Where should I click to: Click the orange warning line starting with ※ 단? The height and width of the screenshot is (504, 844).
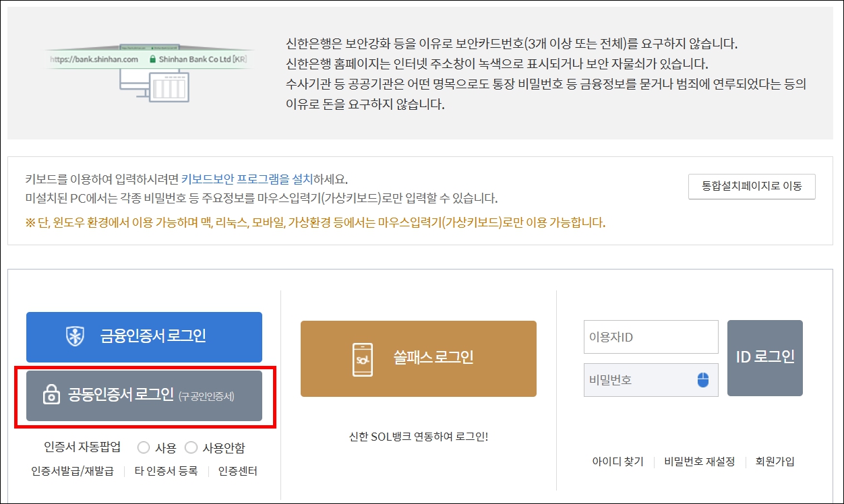(315, 222)
